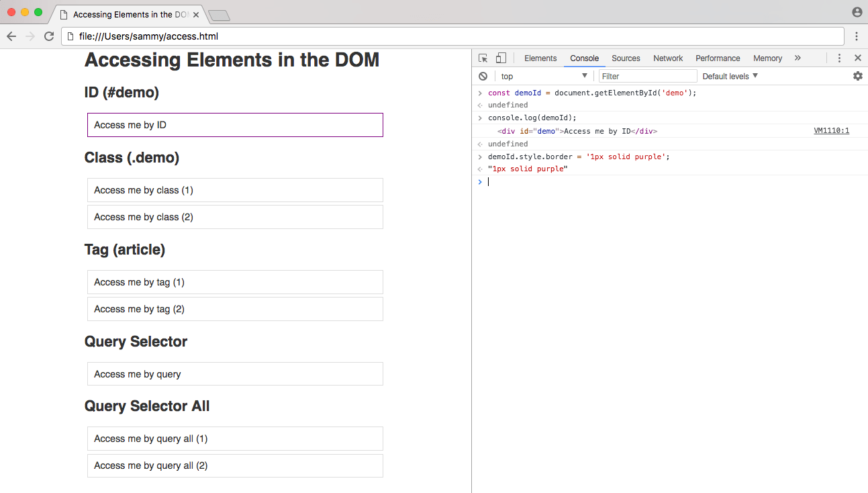Open the top JavaScript context dropdown
The height and width of the screenshot is (493, 868).
pos(544,77)
